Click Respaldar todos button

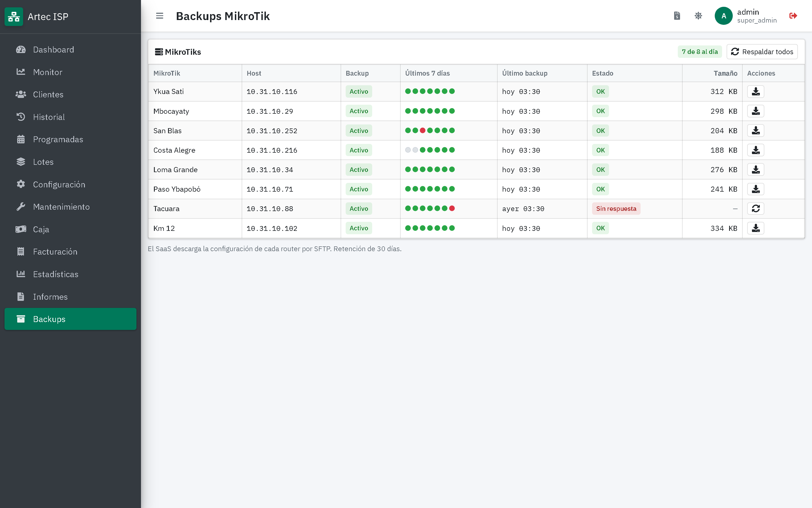762,52
